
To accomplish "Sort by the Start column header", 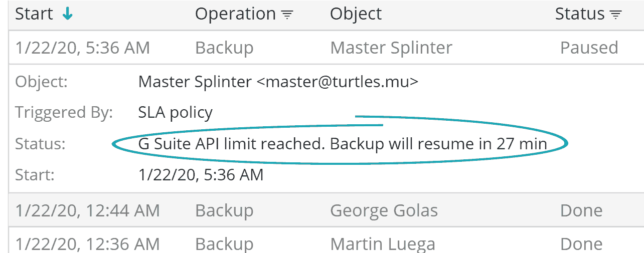I will [34, 14].
